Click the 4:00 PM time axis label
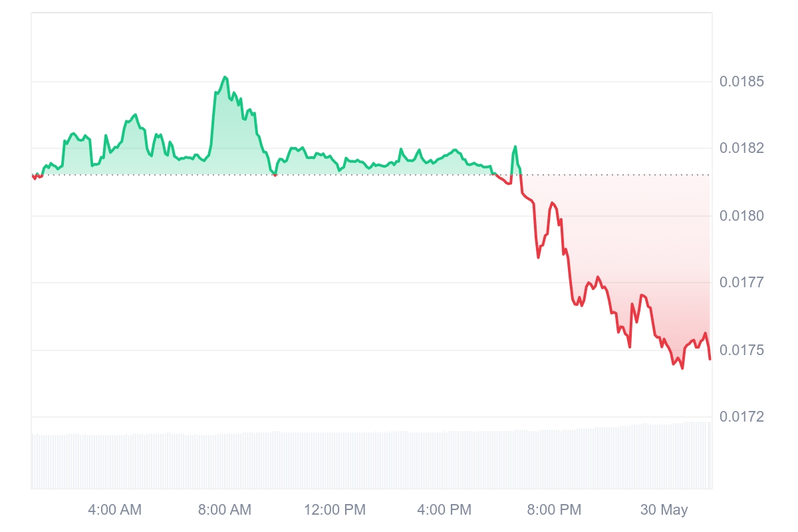 [444, 510]
